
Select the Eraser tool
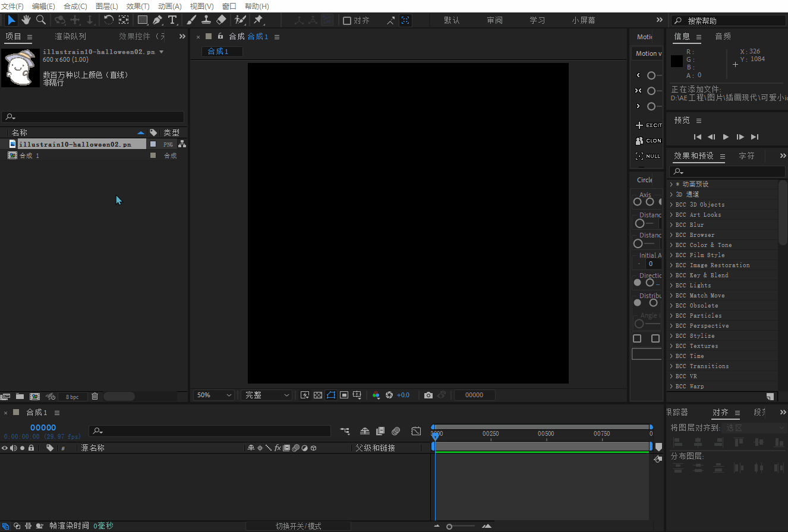(x=221, y=20)
